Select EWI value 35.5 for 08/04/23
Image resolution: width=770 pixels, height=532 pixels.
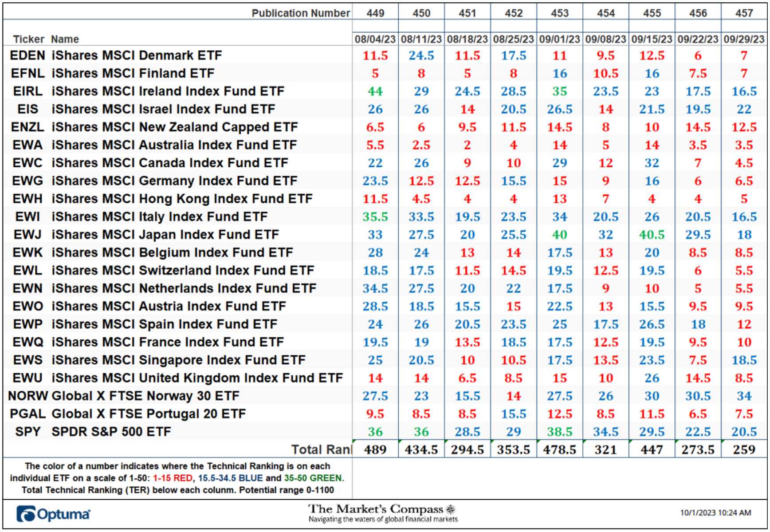coord(375,217)
